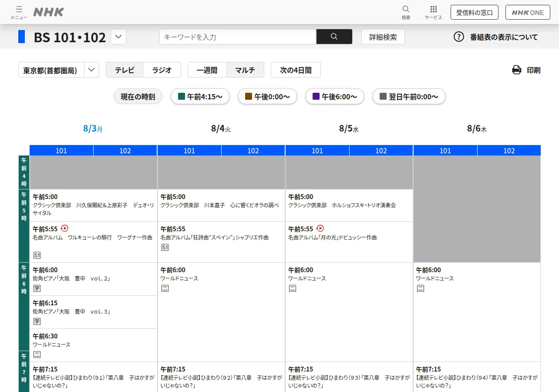Click 字 icon under 街角ピアノ vol.3

tap(37, 321)
